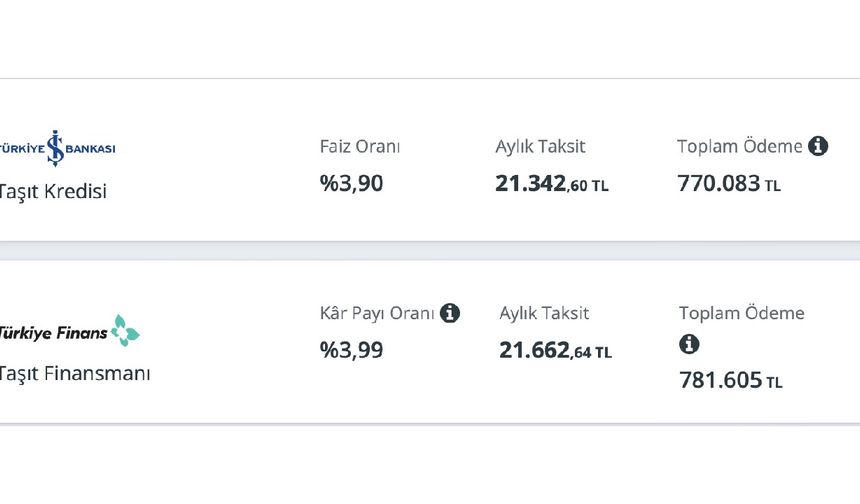Open info icon beside İş Bankası Toplam Ödeme
Image resolution: width=860 pixels, height=504 pixels.
pos(818,146)
